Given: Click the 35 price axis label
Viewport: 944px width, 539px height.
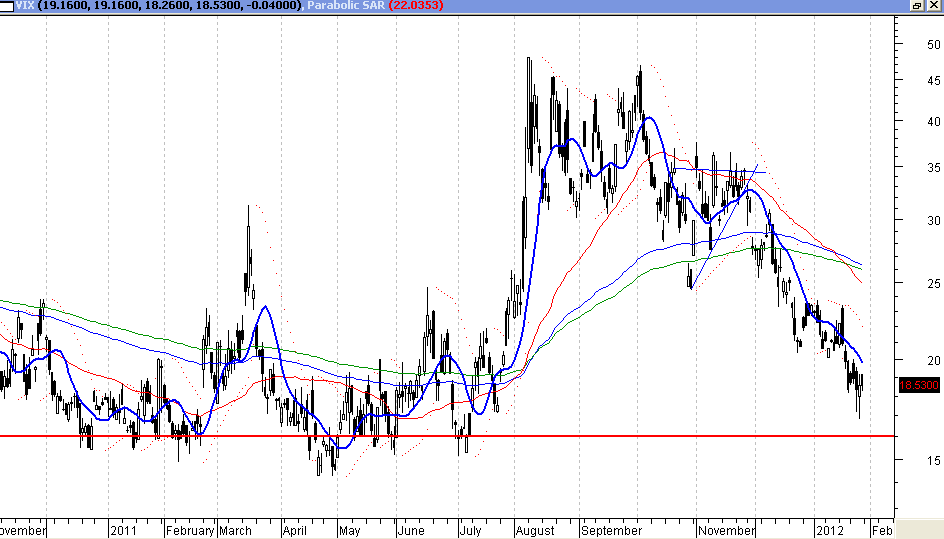Looking at the screenshot, I should (934, 167).
